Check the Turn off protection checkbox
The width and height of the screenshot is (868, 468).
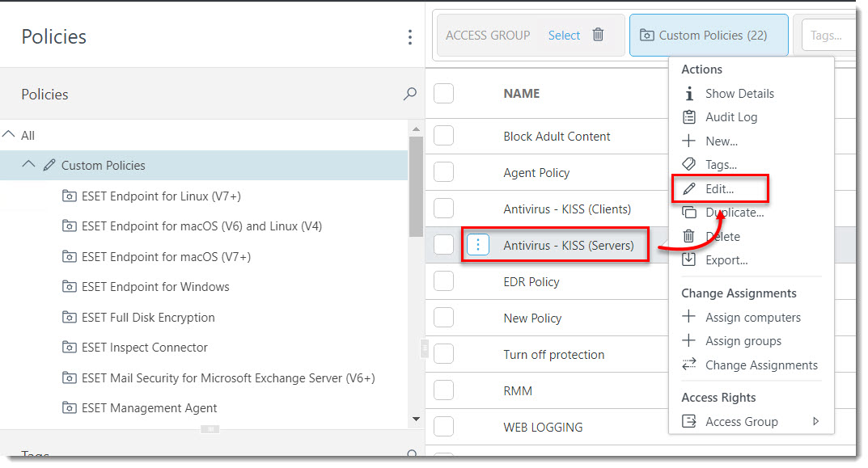[x=443, y=354]
